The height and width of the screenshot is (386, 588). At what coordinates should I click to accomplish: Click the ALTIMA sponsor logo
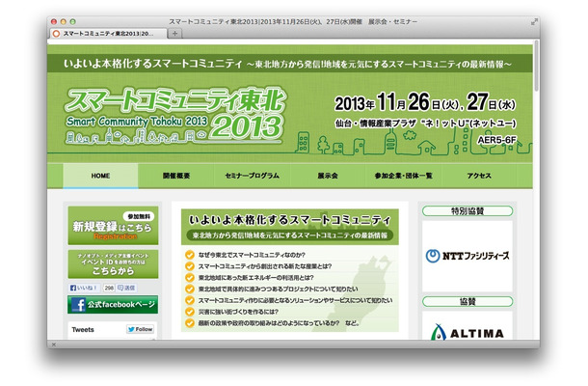(x=468, y=332)
